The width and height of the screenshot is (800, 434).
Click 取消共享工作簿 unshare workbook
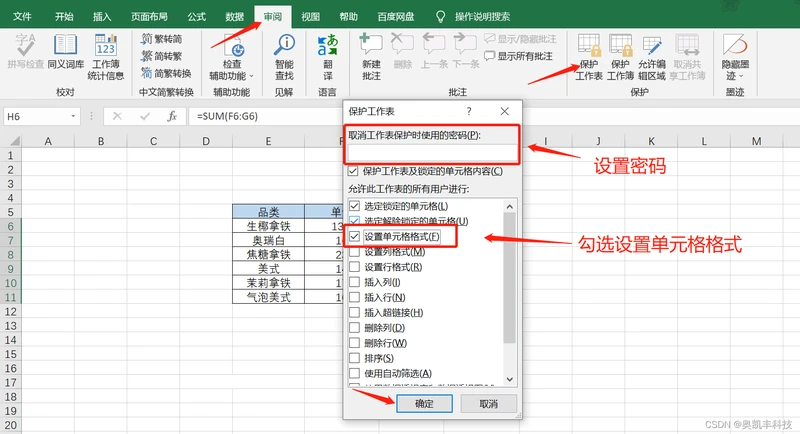tap(687, 57)
